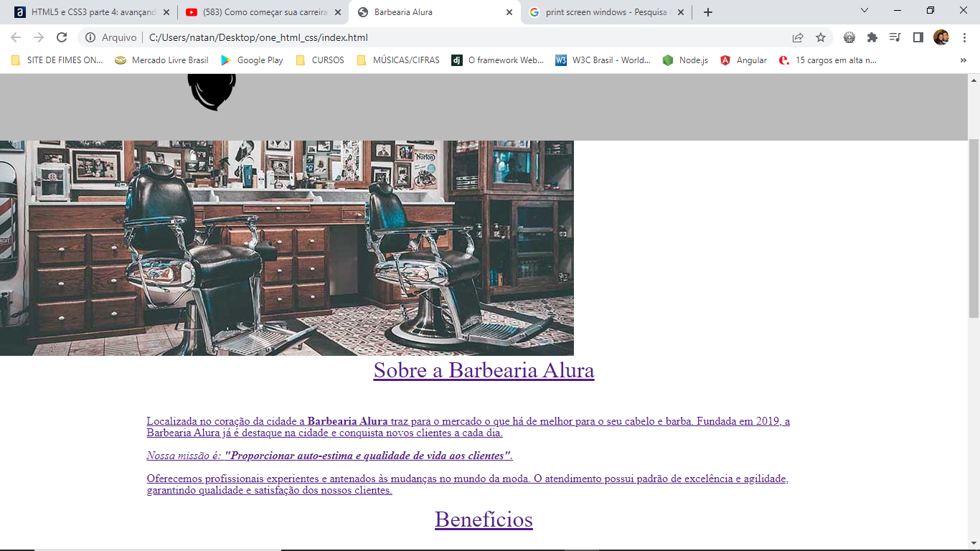Open the Extensions puzzle-piece icon

872,37
